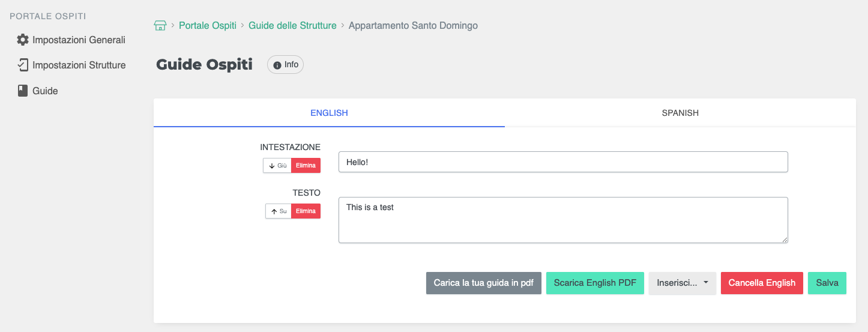Delete the Testo block with Elimina
868x332 pixels.
point(306,211)
